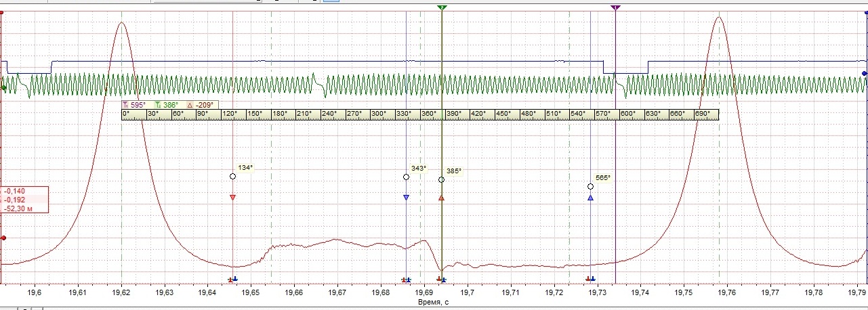Select the blue channel level dot on right edge
Screen dimensions: 868x310
pyautogui.click(x=865, y=73)
